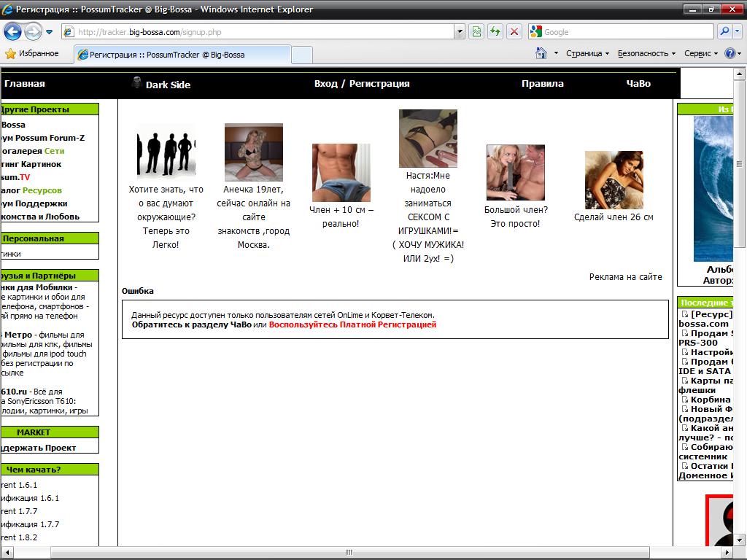This screenshot has width=747, height=560.
Task: Click 'Обратитесь к разделу ЧаВо' link
Action: tap(192, 324)
